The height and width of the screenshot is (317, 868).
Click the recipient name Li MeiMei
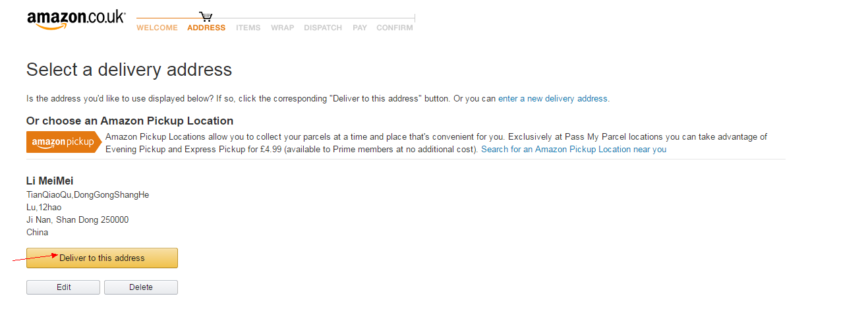(x=50, y=181)
